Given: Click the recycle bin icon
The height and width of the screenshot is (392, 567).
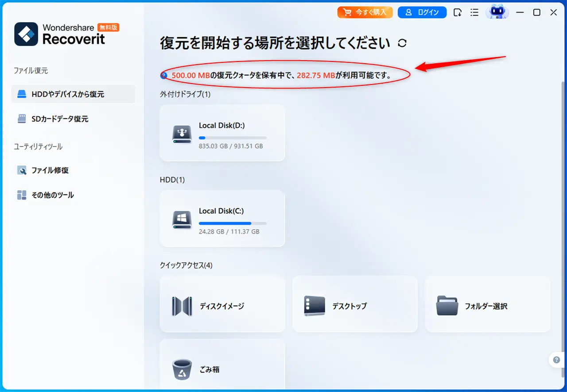Looking at the screenshot, I should click(x=182, y=369).
